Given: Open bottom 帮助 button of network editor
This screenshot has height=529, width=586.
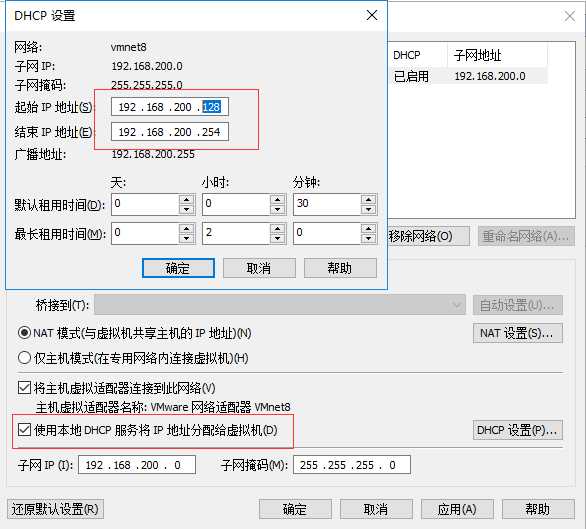Looking at the screenshot, I should tap(538, 509).
